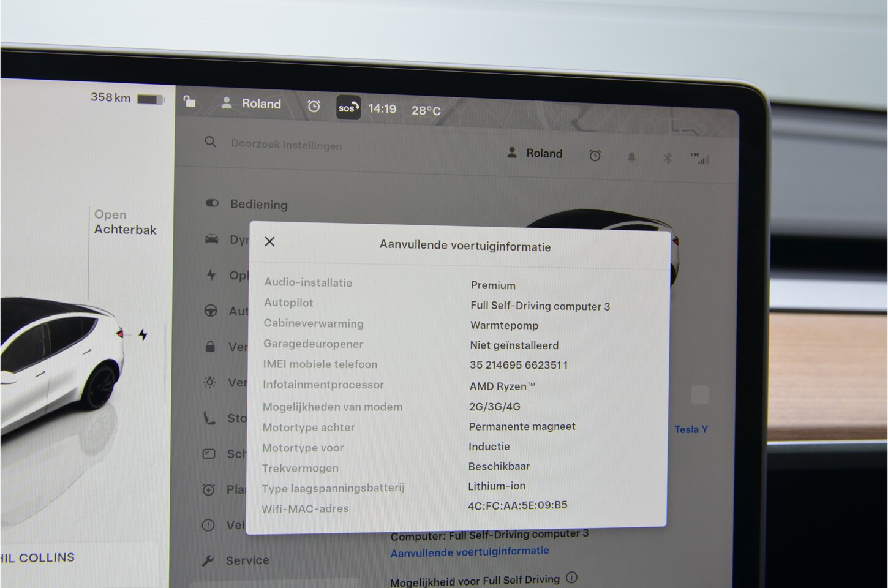
Task: Tap the Tesla Y vehicle name link
Action: (691, 429)
